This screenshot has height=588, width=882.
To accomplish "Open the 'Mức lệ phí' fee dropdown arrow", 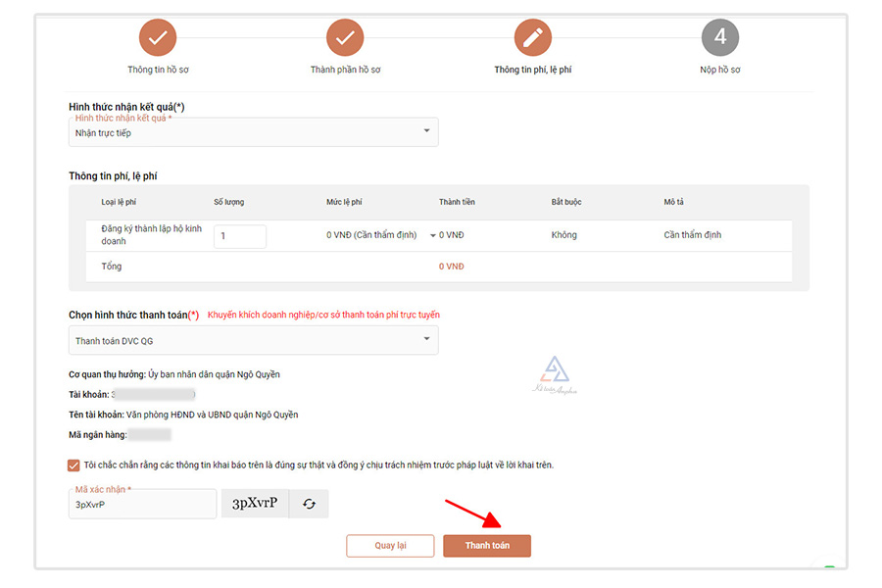I will (x=433, y=236).
